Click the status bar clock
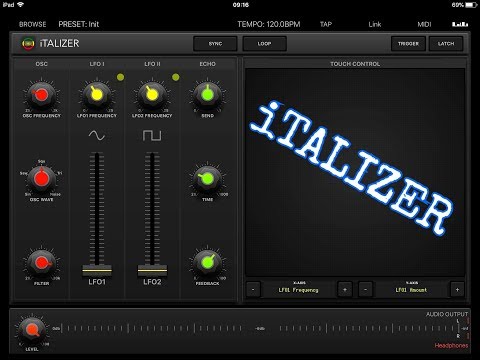Screen dimensions: 480x360 241,5
